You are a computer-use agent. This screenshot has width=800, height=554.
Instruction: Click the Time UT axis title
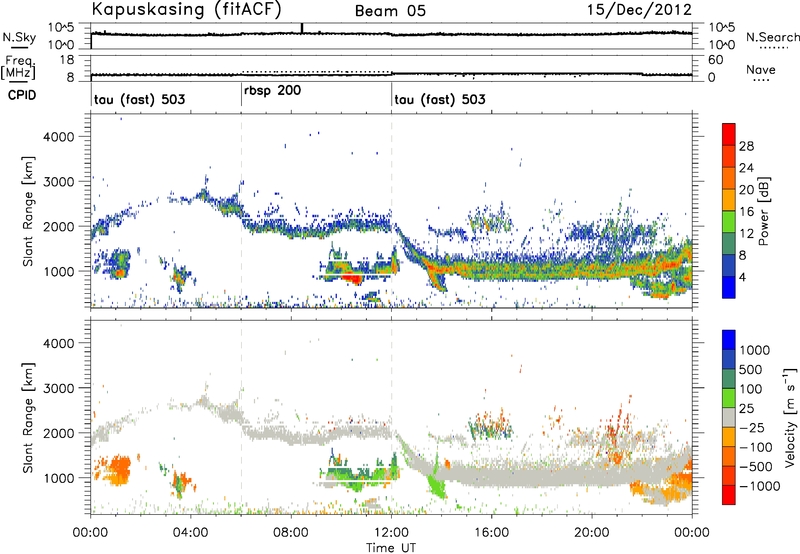391,548
